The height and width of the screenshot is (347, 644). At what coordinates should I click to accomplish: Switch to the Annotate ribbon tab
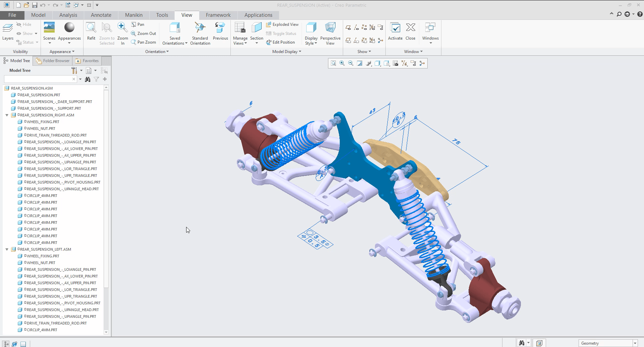click(x=101, y=15)
